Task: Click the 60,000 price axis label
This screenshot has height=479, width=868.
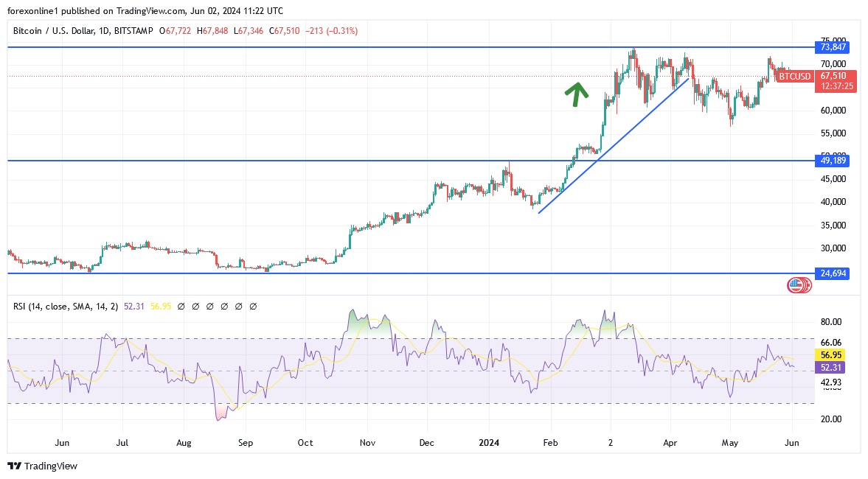Action: click(833, 111)
